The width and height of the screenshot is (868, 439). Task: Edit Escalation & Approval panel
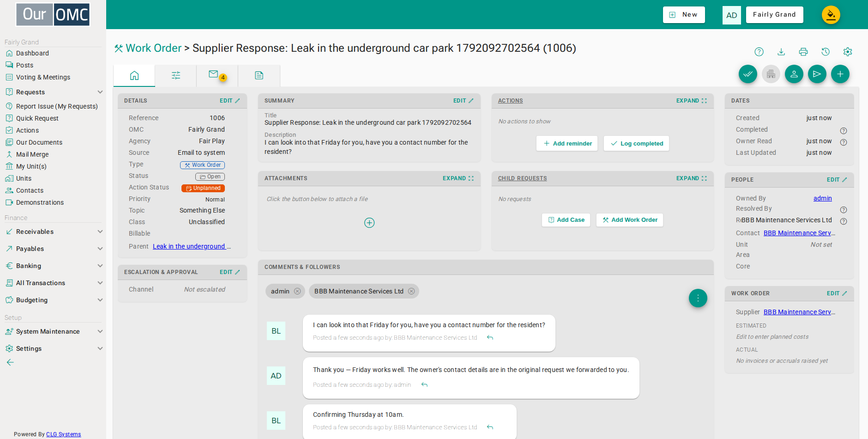click(x=229, y=272)
